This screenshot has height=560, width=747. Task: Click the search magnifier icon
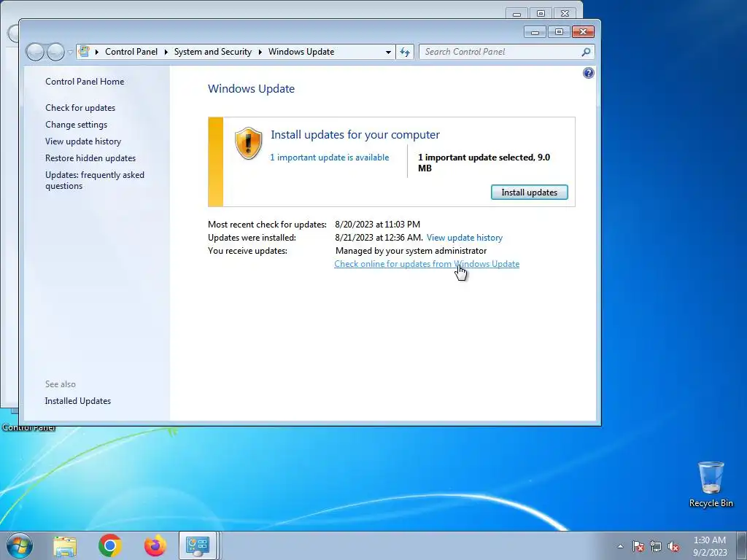[x=586, y=52]
